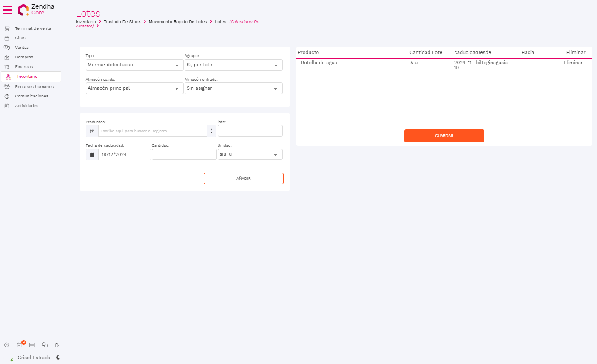
Task: Click the AÑADIR button
Action: point(243,179)
